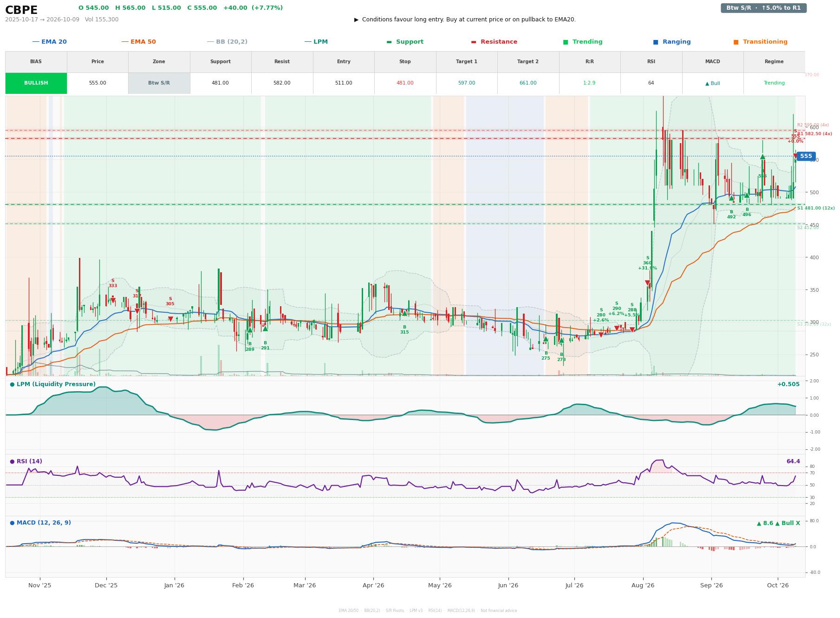The height and width of the screenshot is (618, 840).
Task: Click the support value 481.00 cell
Action: click(220, 83)
